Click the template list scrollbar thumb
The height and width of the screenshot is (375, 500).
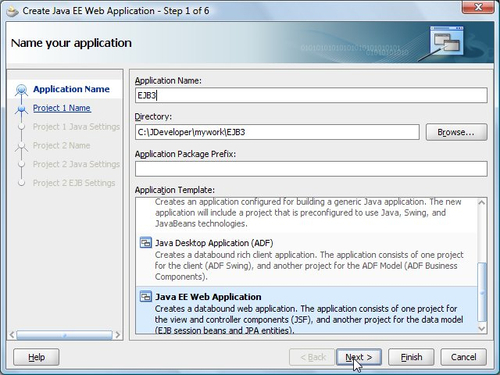pyautogui.click(x=482, y=292)
